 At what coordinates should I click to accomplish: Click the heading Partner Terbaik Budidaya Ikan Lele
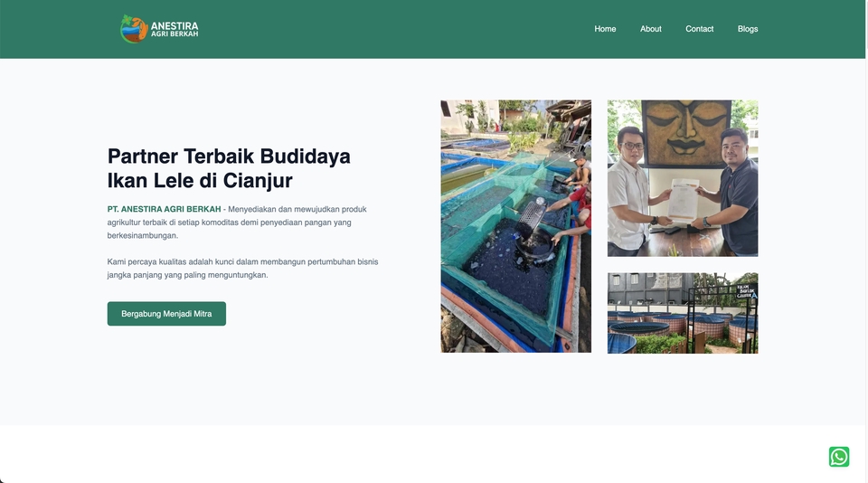coord(229,168)
